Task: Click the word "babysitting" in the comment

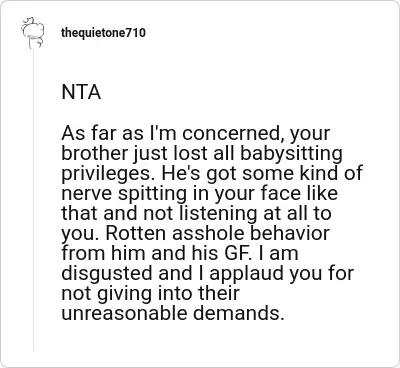Action: 291,154
